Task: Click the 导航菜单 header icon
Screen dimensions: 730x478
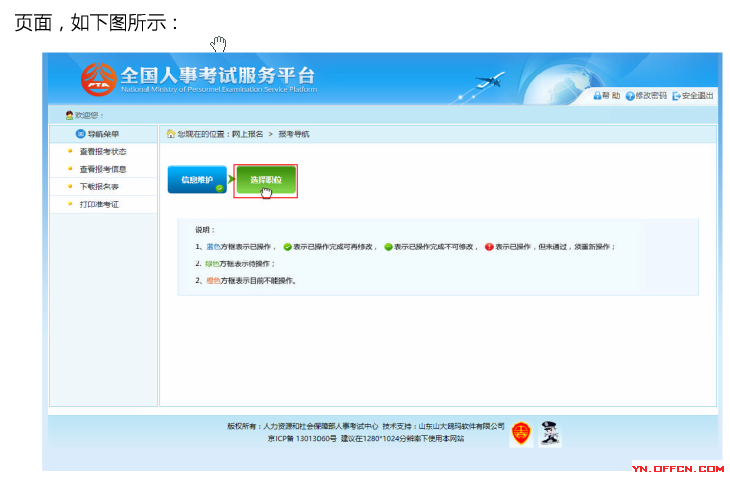Action: [x=81, y=134]
